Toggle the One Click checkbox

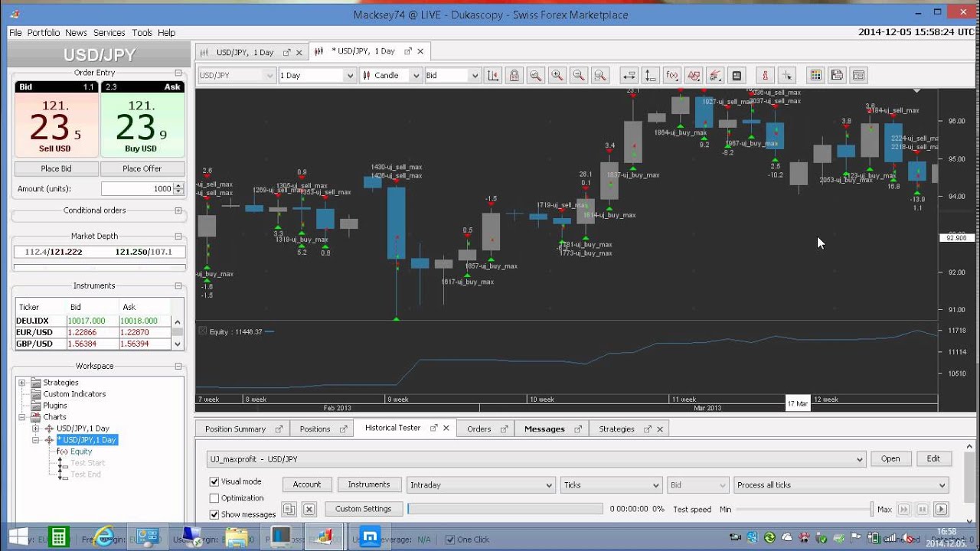coord(450,540)
